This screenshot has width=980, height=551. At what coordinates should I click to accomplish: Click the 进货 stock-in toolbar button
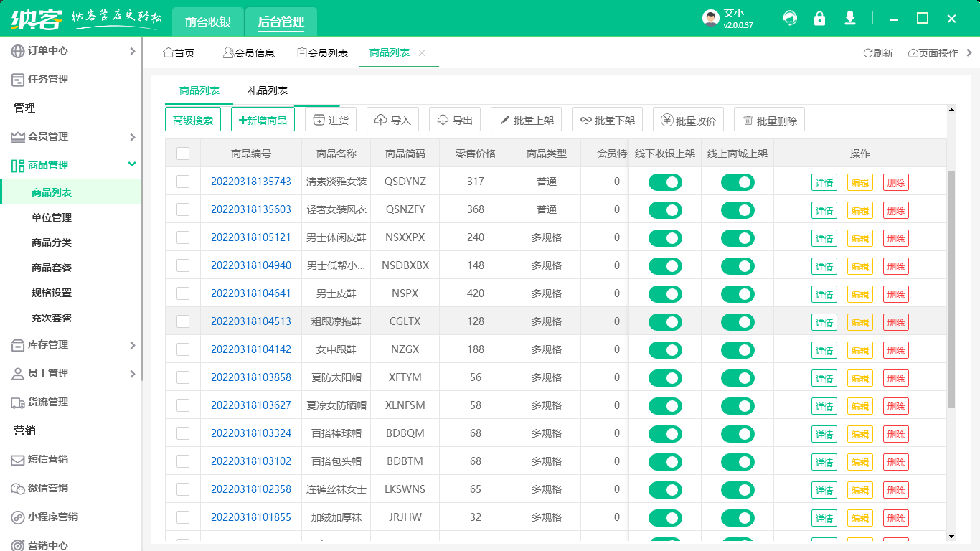pos(331,120)
